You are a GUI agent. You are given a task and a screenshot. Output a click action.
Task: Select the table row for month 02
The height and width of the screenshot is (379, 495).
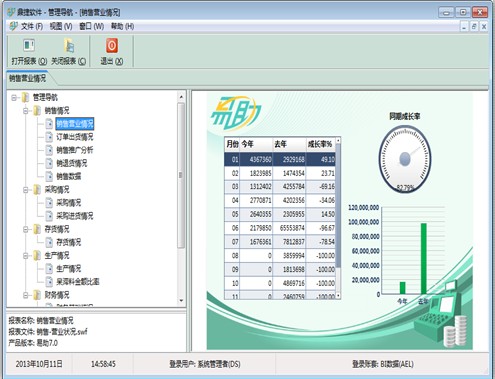click(280, 173)
